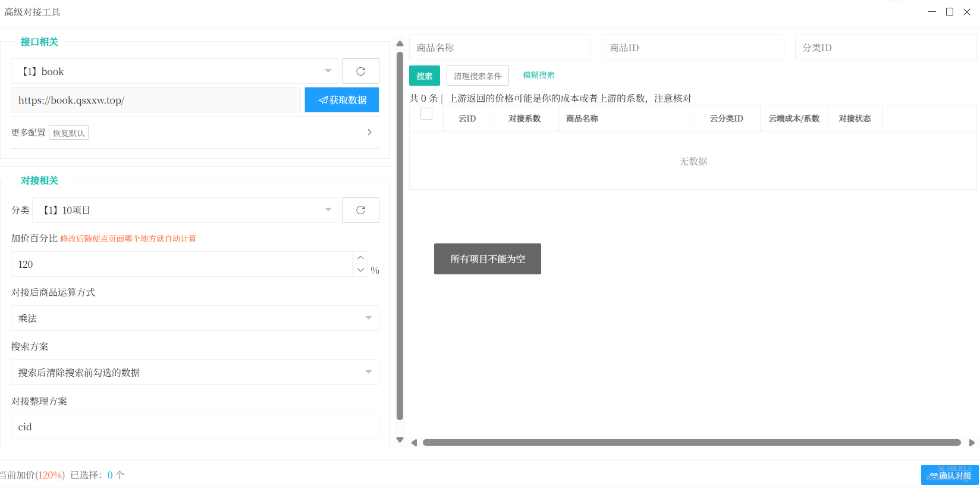Click the 所有项目不能为空 toast message
The width and height of the screenshot is (980, 488).
pyautogui.click(x=488, y=259)
